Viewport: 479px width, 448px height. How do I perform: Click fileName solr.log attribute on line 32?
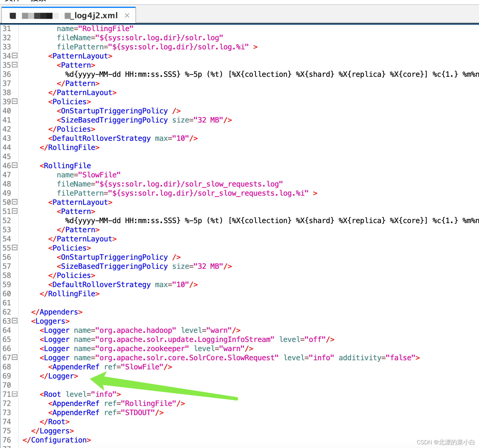pyautogui.click(x=140, y=38)
